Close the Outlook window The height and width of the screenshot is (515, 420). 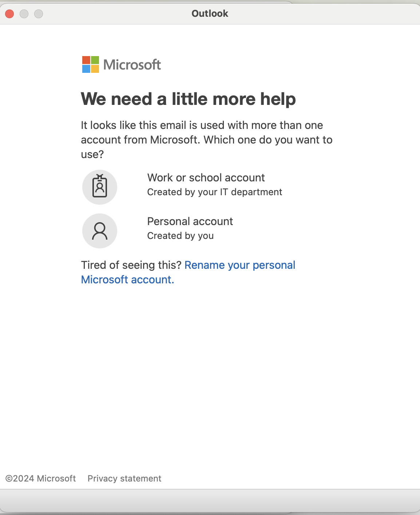tap(9, 14)
